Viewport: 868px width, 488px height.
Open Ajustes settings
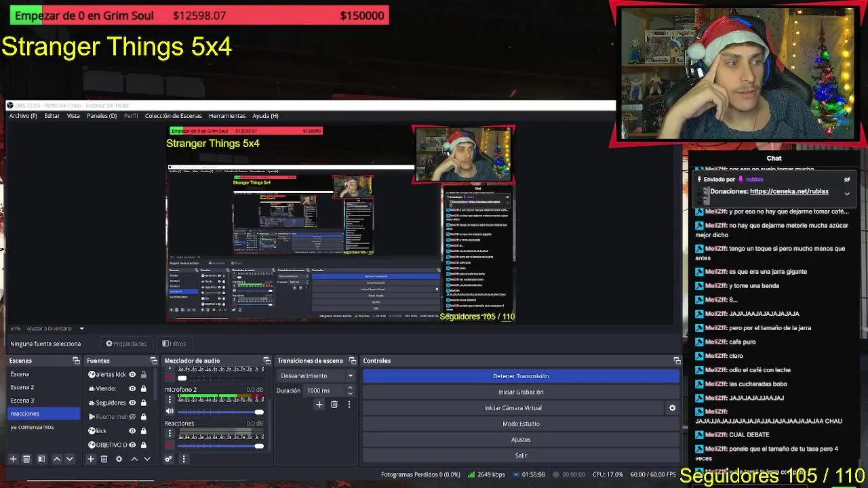521,440
